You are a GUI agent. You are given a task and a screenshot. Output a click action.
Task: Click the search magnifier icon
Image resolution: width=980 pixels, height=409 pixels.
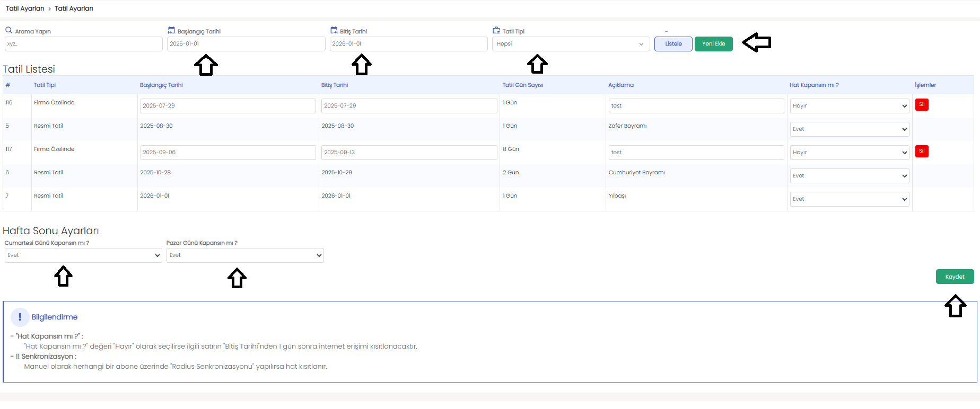[8, 30]
